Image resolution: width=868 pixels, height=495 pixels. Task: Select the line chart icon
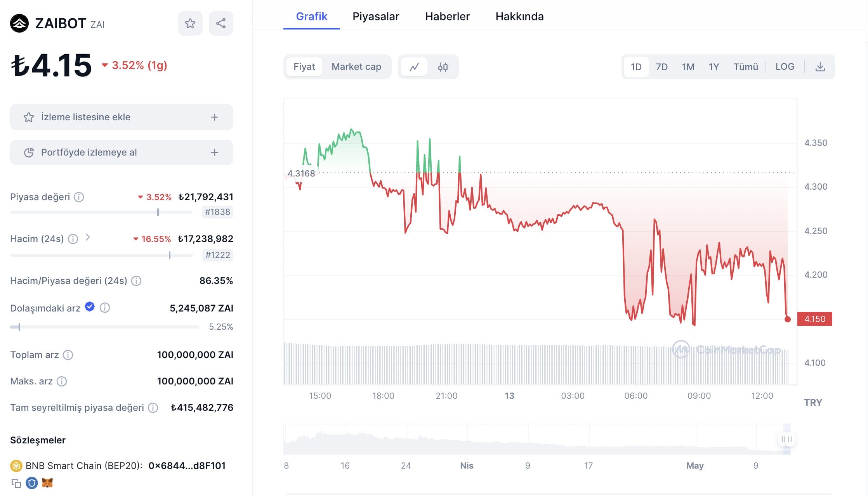[414, 67]
